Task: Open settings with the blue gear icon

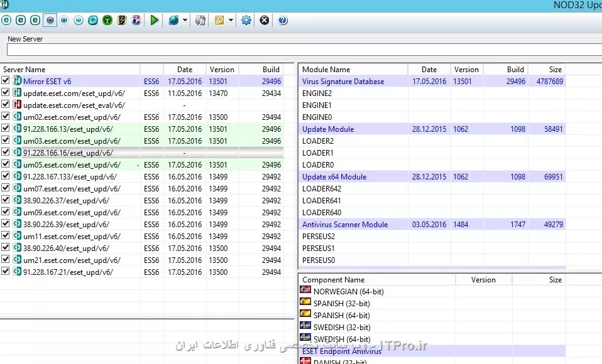Action: pos(246,20)
